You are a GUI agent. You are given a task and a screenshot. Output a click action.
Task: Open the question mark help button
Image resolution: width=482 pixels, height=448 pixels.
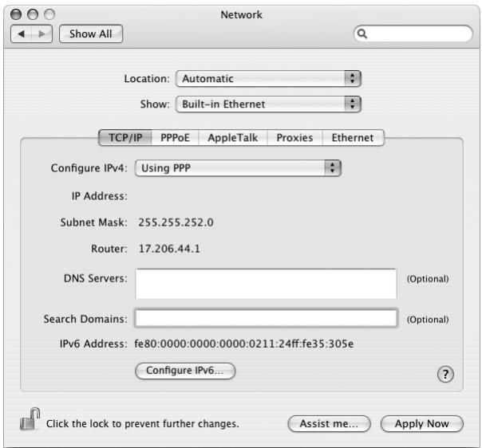pyautogui.click(x=445, y=375)
